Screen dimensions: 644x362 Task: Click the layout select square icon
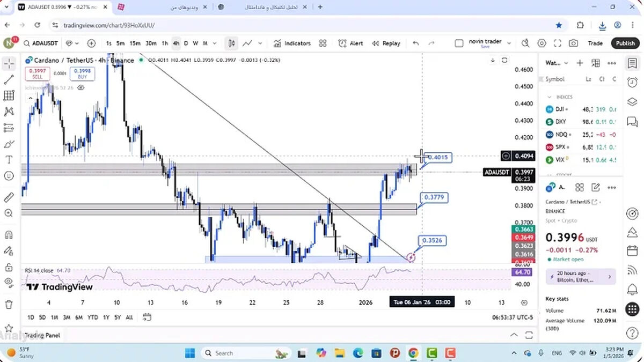pos(459,43)
